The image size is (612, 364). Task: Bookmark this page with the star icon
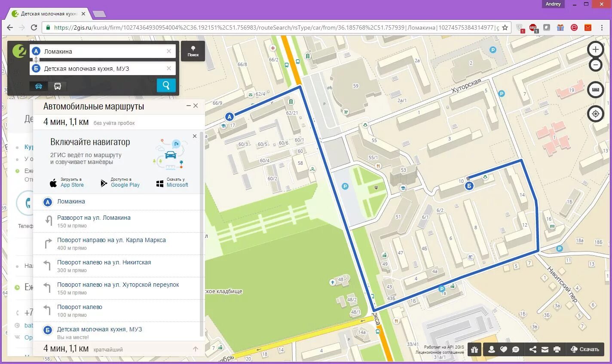(x=505, y=27)
